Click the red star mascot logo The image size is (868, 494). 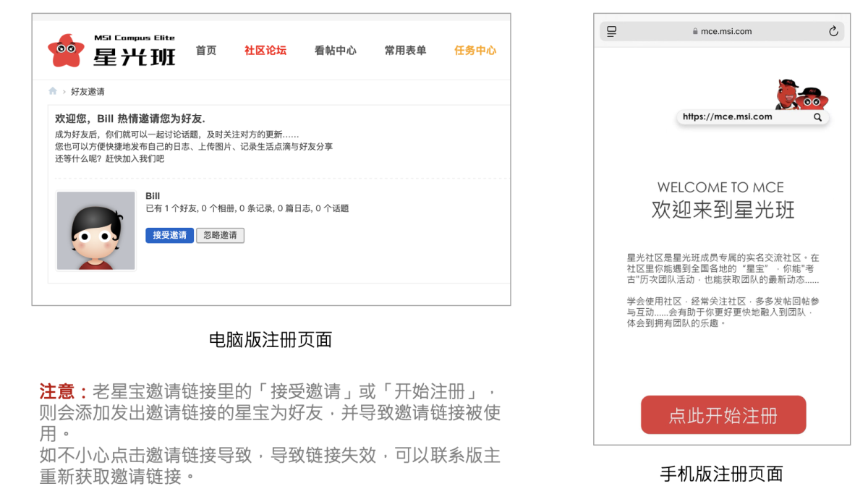(66, 51)
